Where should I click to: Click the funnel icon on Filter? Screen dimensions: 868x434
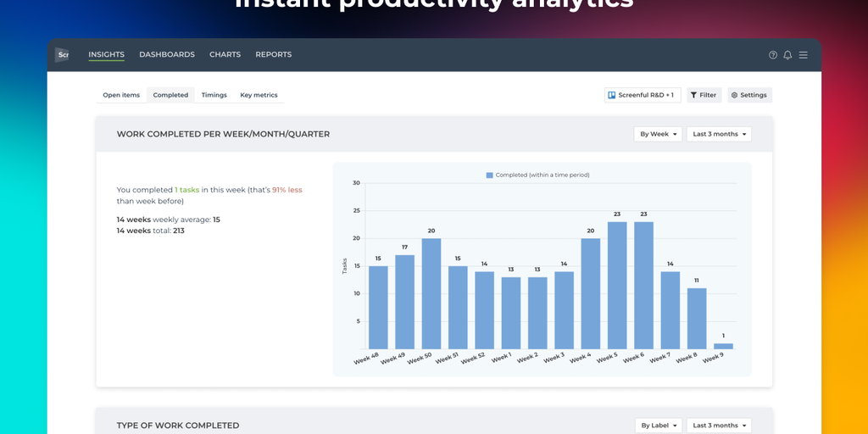(693, 95)
